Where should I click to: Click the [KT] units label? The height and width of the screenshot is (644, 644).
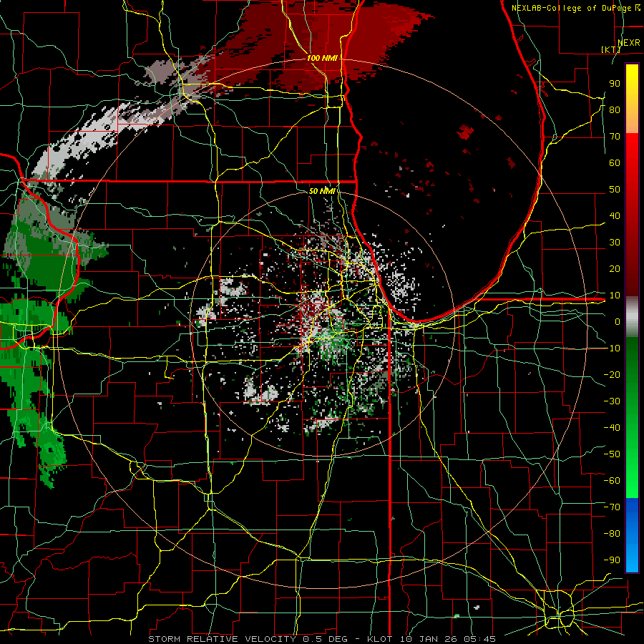click(x=611, y=49)
